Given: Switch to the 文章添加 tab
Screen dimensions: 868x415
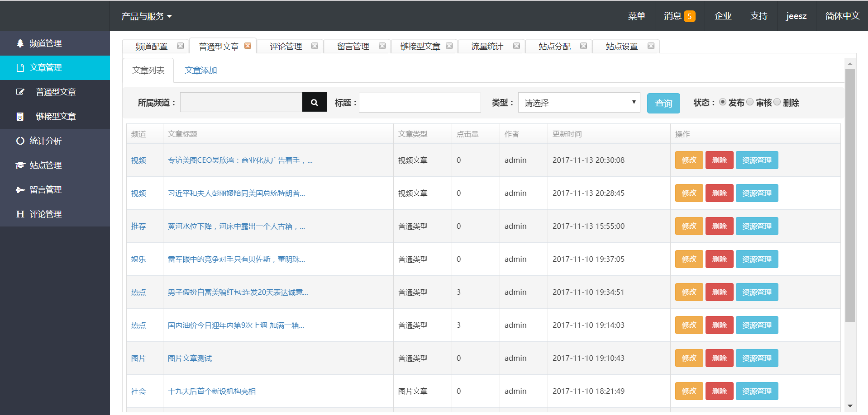Looking at the screenshot, I should tap(201, 71).
